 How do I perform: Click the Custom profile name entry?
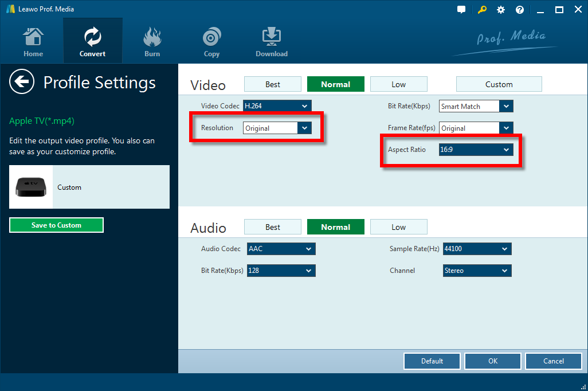(x=69, y=187)
